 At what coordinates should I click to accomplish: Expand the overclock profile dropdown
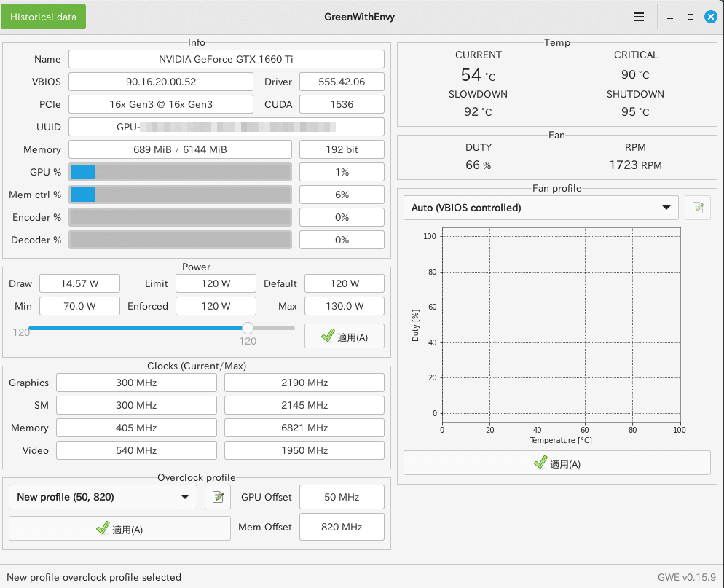(x=103, y=497)
